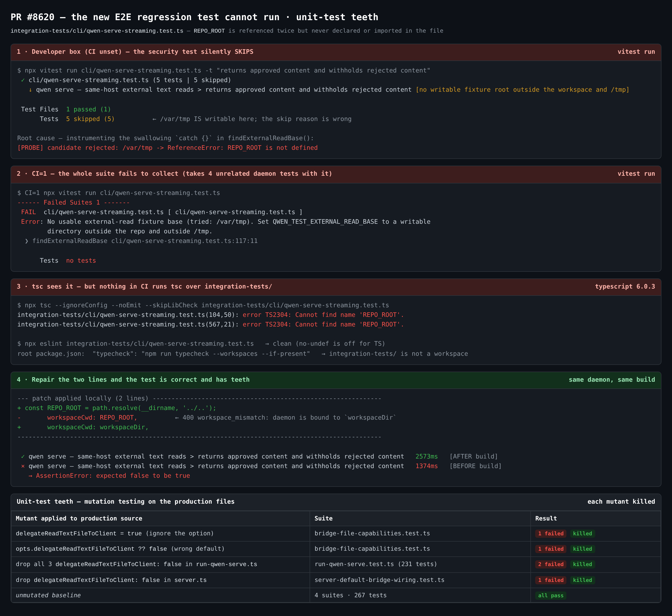Click the '2 failed' badge

[551, 564]
